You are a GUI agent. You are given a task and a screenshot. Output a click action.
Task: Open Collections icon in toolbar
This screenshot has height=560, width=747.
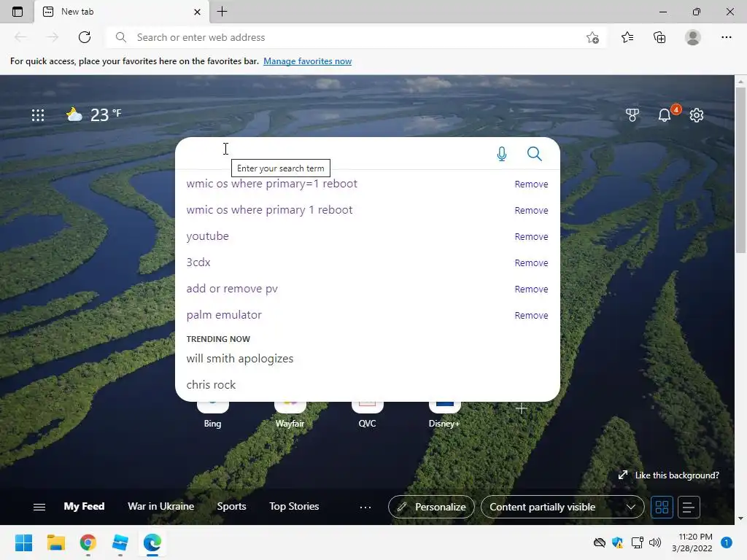click(659, 37)
